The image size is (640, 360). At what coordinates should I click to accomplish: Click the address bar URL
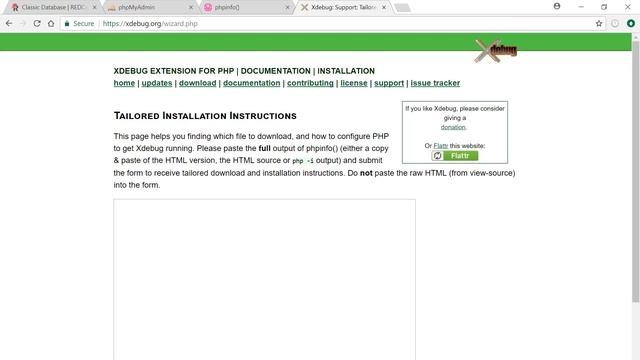pos(150,24)
